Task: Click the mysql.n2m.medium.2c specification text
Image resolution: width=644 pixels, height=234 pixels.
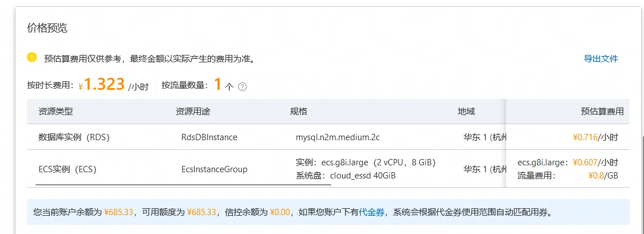Action: pos(337,137)
